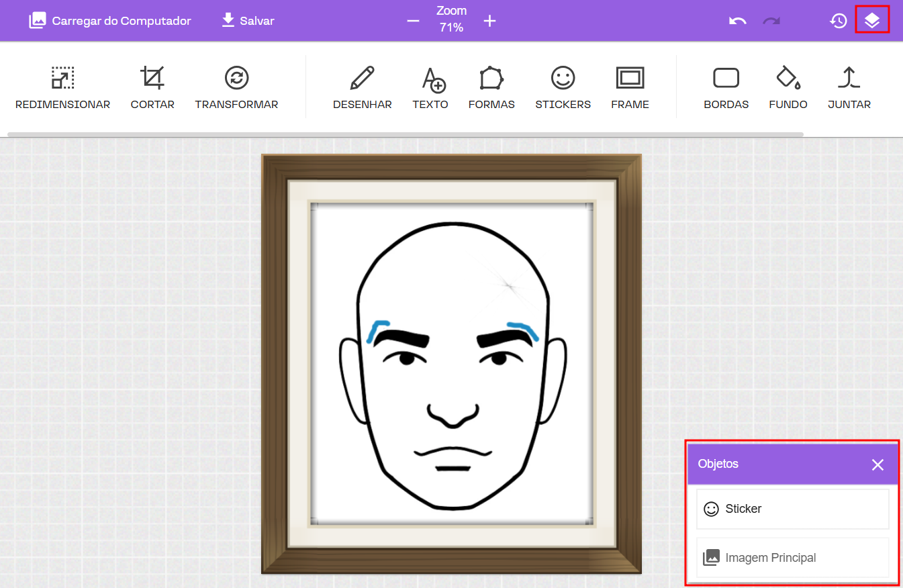The image size is (903, 588).
Task: Open the Transformar tool
Action: [x=236, y=87]
